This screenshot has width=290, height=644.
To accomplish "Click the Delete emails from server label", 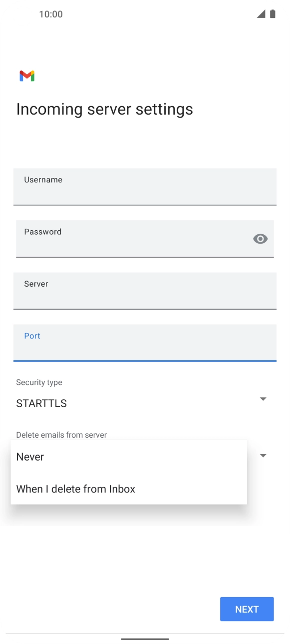I will tap(61, 435).
